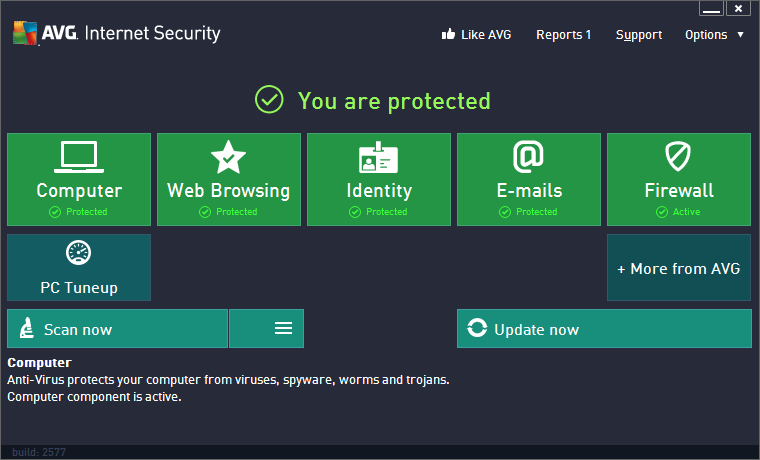Click the microscope icon beside Scan now

point(27,329)
